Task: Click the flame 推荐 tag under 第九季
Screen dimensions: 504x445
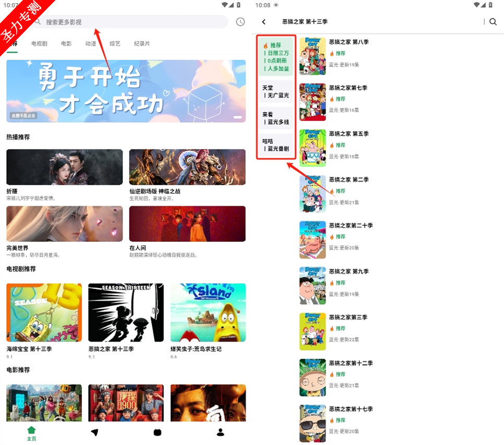Action: pos(338,283)
